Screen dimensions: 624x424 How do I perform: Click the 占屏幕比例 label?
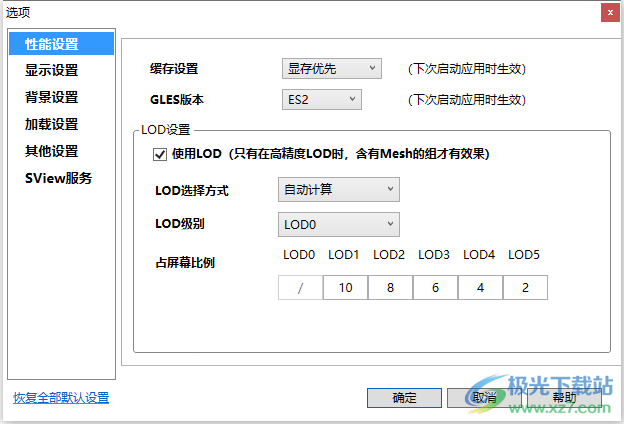coord(185,263)
